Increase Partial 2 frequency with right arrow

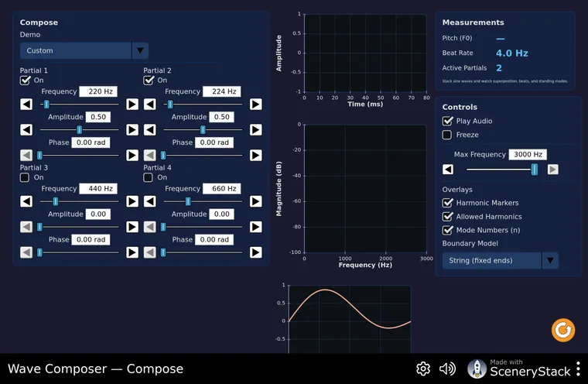coord(256,105)
